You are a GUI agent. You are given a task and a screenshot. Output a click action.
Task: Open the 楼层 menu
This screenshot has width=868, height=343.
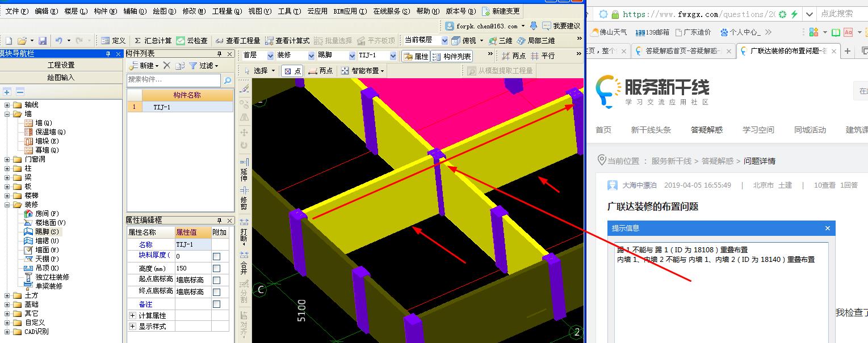point(76,11)
